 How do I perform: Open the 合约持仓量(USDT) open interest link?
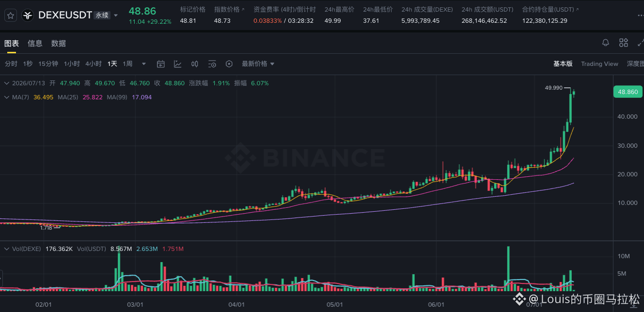[550, 9]
